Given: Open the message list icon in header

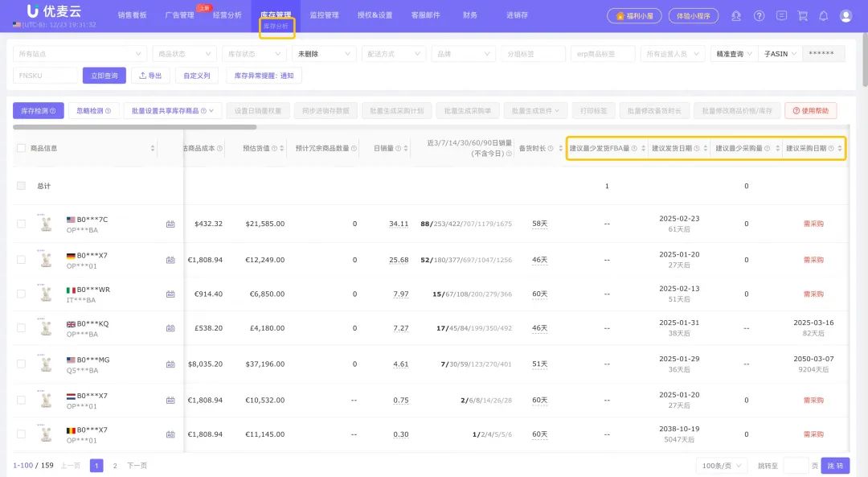Looking at the screenshot, I should [782, 15].
